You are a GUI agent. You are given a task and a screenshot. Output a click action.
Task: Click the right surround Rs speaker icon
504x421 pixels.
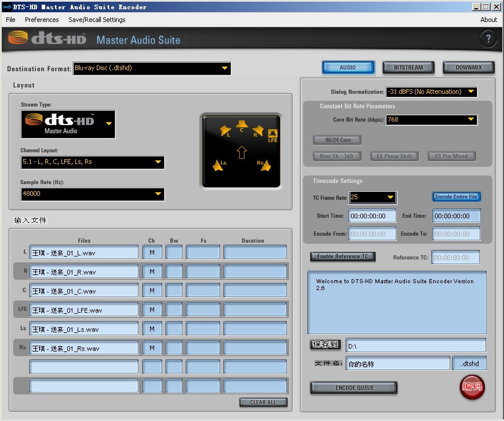[265, 166]
